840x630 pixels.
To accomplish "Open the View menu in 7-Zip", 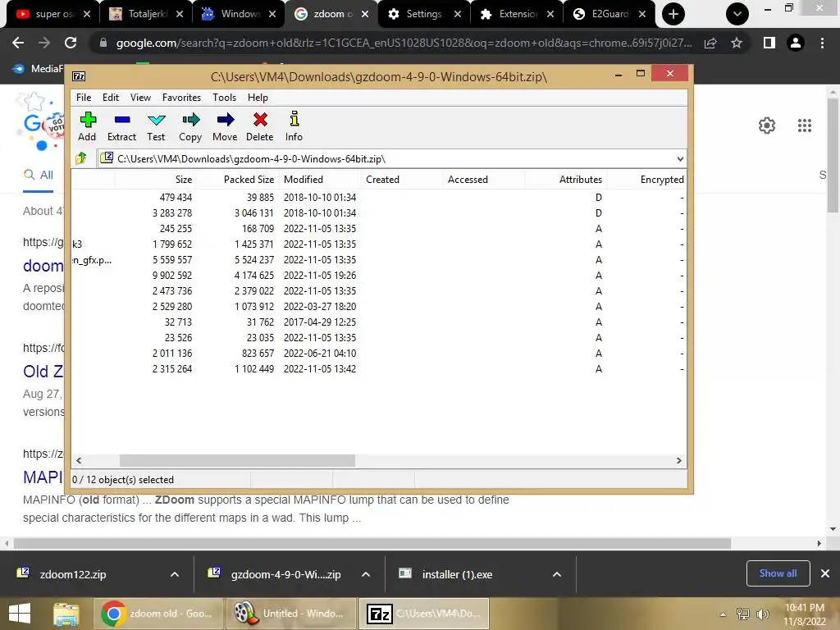I will click(x=140, y=98).
